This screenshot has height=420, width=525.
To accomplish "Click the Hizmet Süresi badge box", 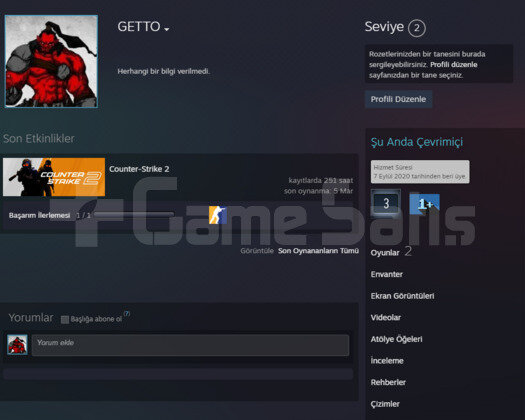I will (x=420, y=172).
